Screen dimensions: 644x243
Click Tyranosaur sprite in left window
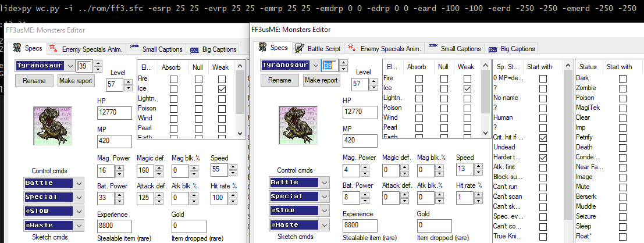52,125
